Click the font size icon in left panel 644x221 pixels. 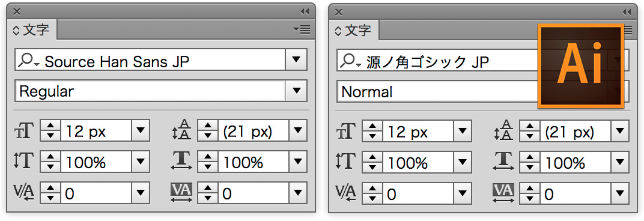point(24,131)
